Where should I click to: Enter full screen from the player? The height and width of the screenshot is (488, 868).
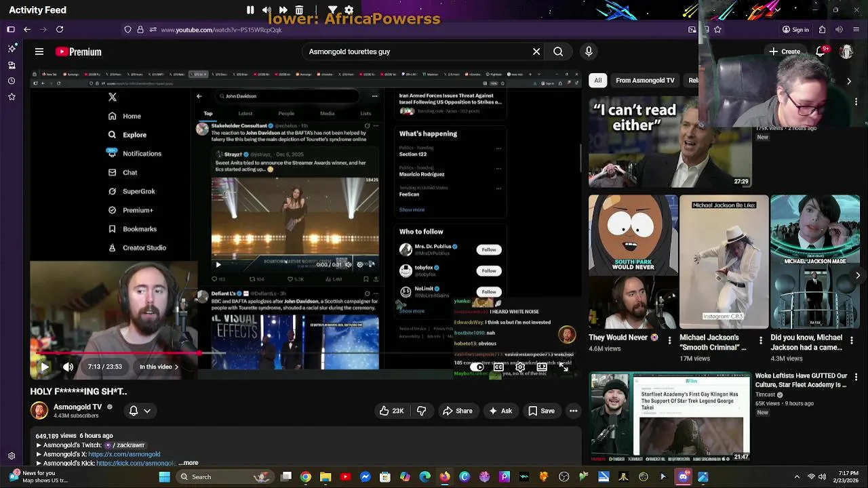[x=564, y=367]
